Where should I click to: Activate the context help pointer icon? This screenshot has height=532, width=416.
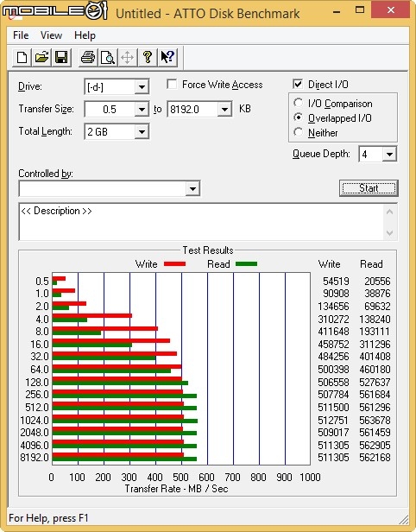[167, 57]
